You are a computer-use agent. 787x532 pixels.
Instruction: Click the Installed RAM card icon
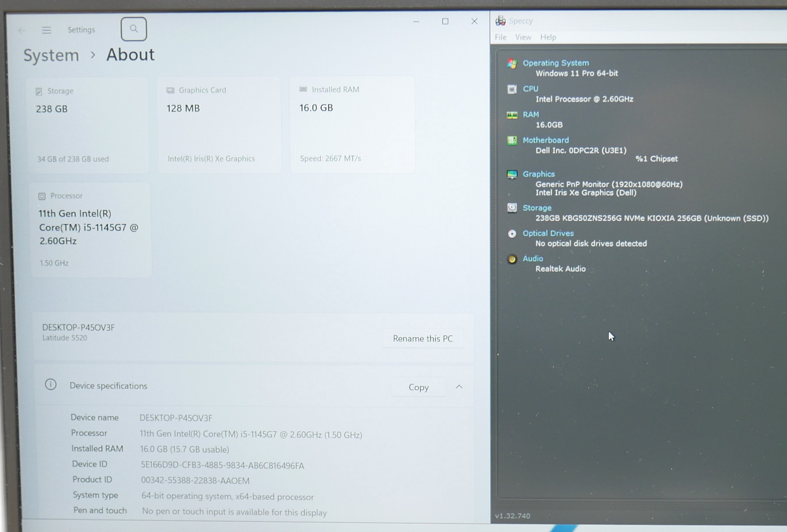303,90
